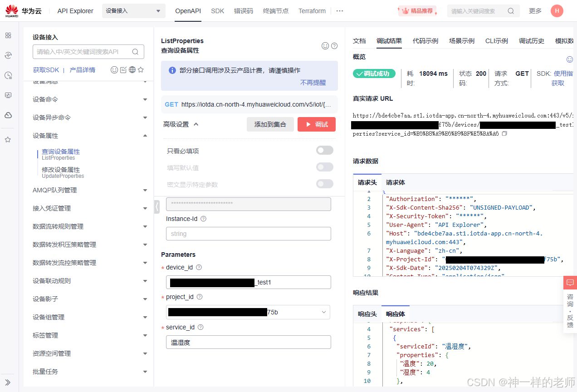Copy the real request URL via copy icon
The image size is (577, 392).
pos(504,134)
